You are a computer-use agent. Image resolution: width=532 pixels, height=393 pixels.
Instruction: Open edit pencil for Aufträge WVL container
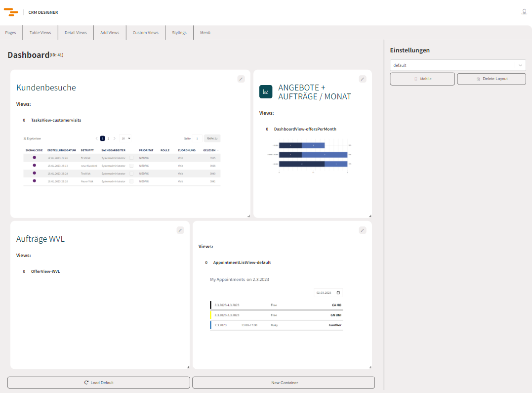click(180, 230)
